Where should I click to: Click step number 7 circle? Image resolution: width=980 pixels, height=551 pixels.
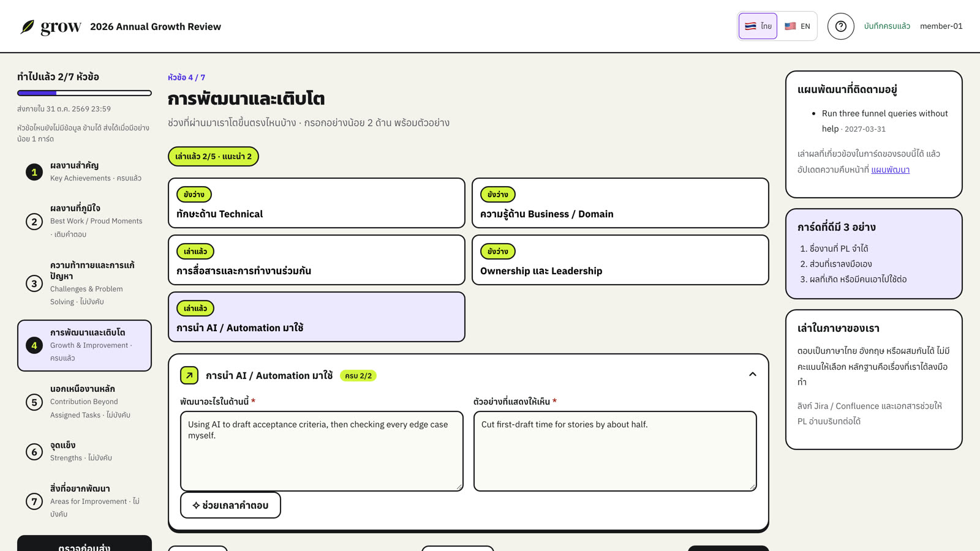click(34, 501)
